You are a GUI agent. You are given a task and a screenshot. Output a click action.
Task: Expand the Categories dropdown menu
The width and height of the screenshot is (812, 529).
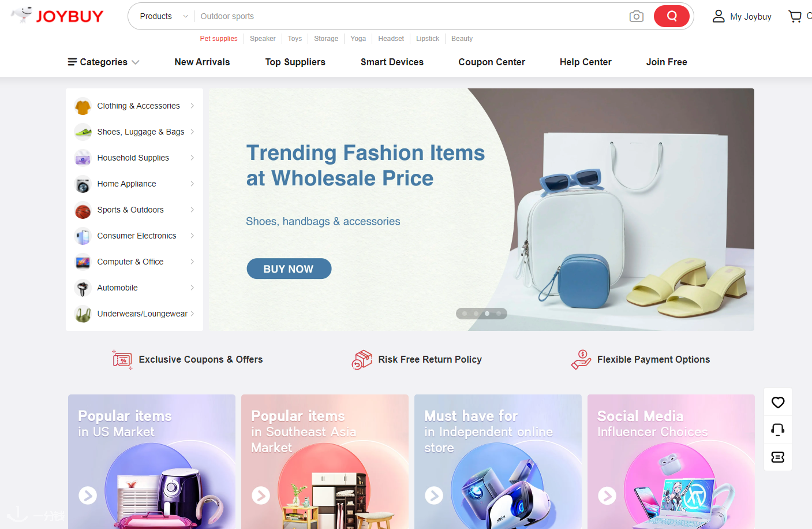click(x=103, y=62)
